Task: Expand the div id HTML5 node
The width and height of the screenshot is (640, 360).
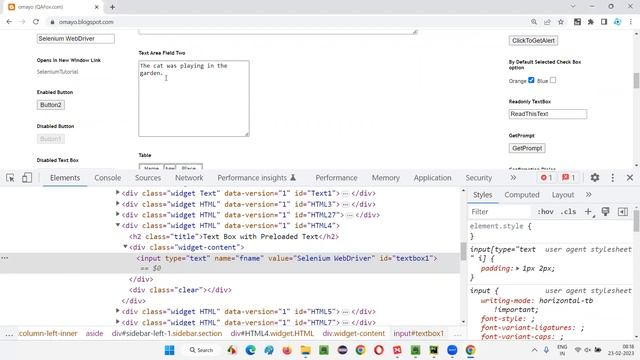Action: [x=118, y=311]
